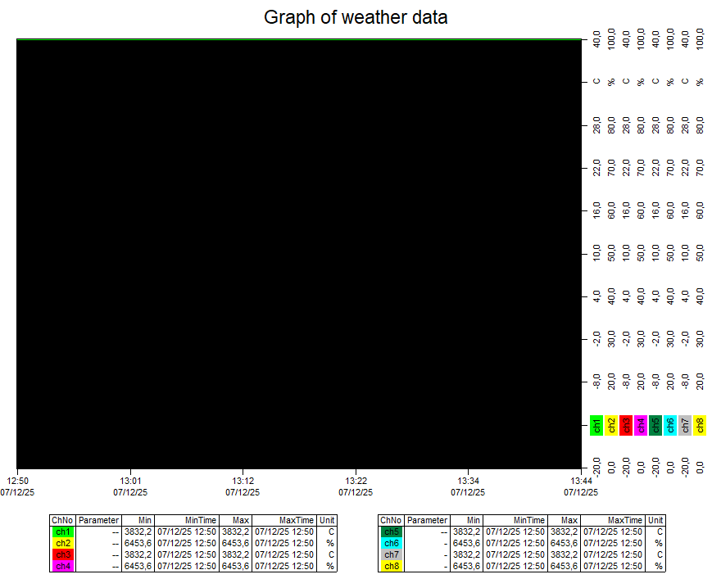The width and height of the screenshot is (712, 588).
Task: Select the ch1 cell in the channel table
Action: (x=63, y=531)
